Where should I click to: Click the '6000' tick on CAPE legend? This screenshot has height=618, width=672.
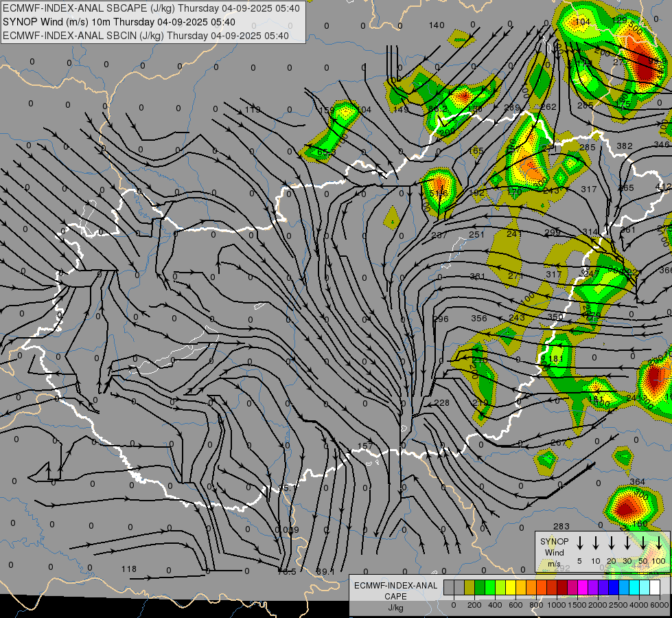point(660,605)
